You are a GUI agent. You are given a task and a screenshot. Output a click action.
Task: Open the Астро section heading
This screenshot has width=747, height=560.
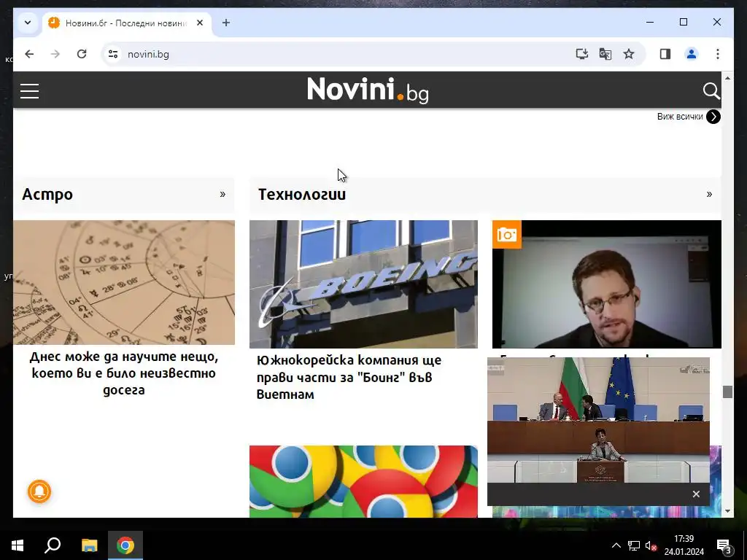(47, 194)
